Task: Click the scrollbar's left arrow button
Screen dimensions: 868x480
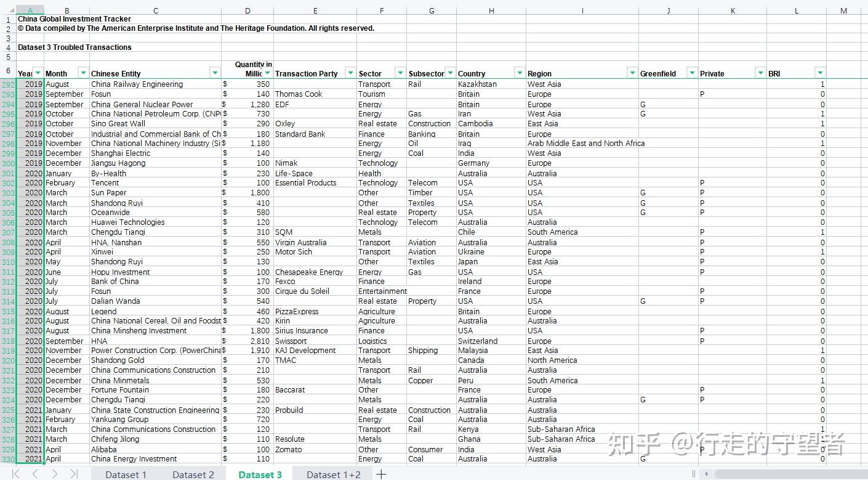Action: 706,474
